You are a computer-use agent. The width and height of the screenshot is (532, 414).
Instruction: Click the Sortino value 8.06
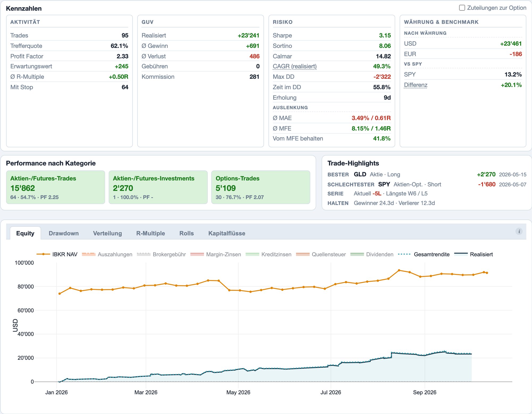tap(385, 46)
